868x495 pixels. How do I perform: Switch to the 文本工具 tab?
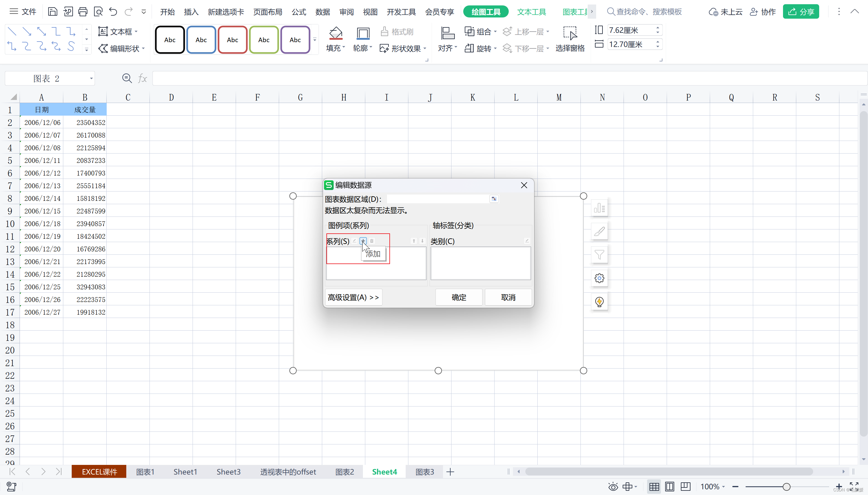coord(531,12)
